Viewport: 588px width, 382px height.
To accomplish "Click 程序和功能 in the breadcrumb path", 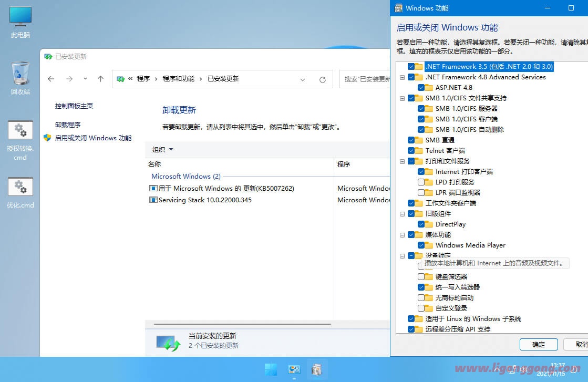I will click(x=179, y=79).
